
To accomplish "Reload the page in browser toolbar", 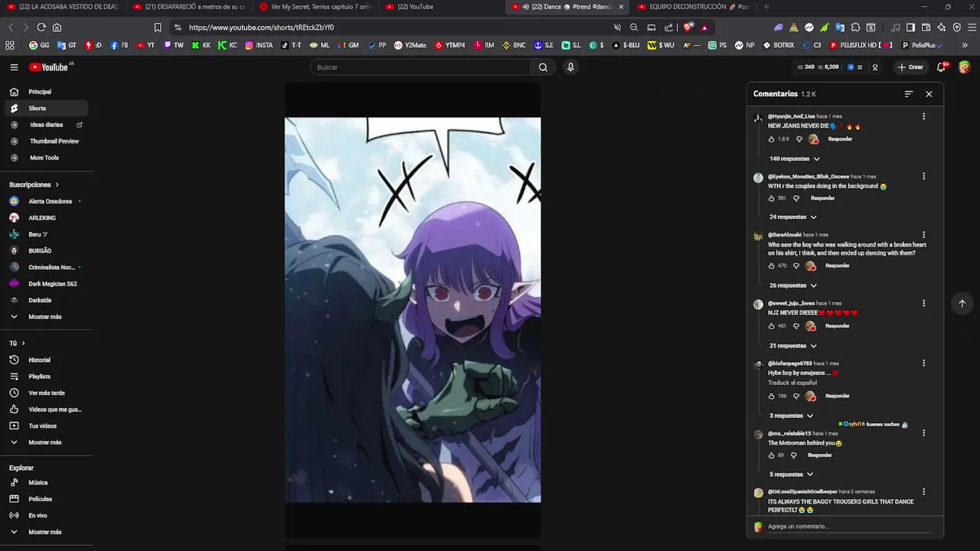I will click(x=41, y=28).
